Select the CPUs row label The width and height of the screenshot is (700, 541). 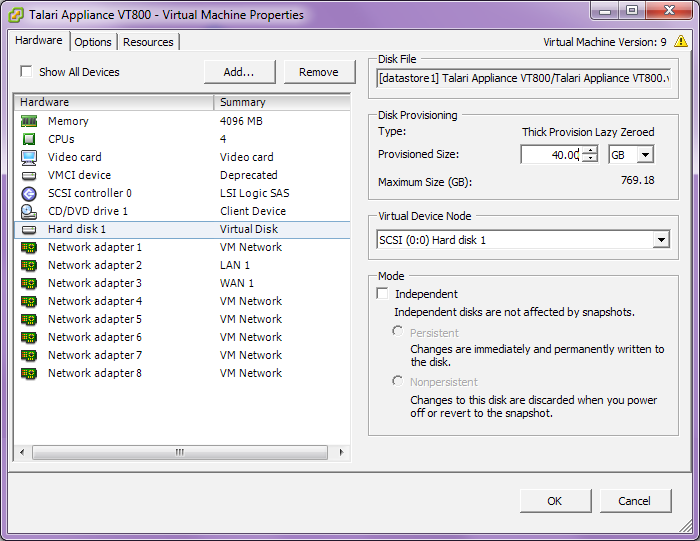point(61,139)
